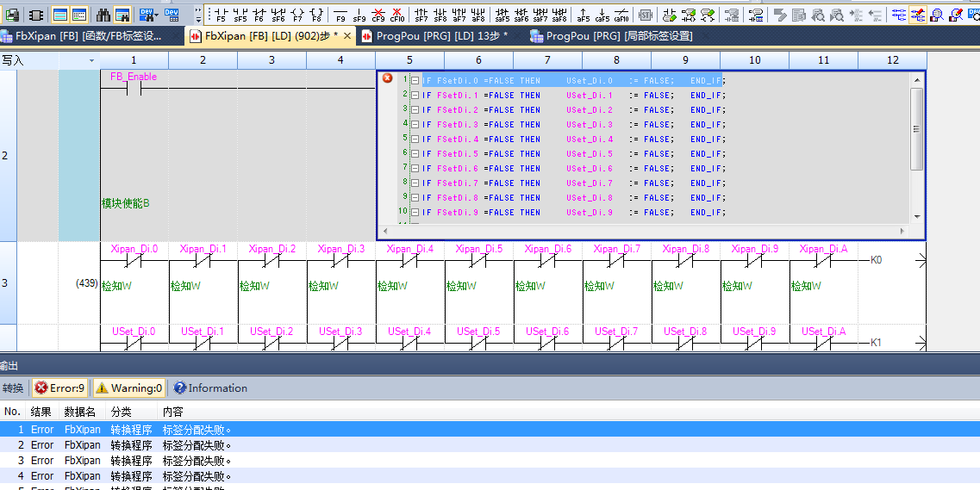Viewport: 980px width, 490px height.
Task: Toggle Warning:0 filter in output panel
Action: [x=128, y=388]
